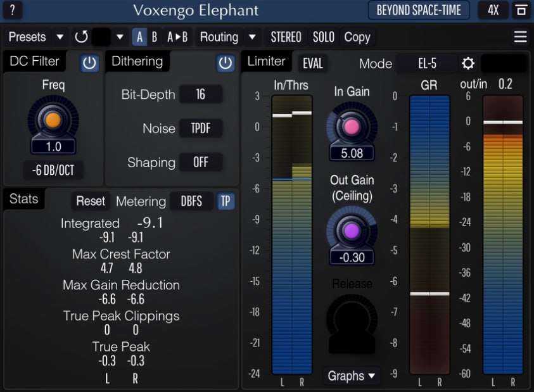Viewport: 534px width, 392px height.
Task: Select the EVAL tab next to Limiter
Action: point(313,63)
